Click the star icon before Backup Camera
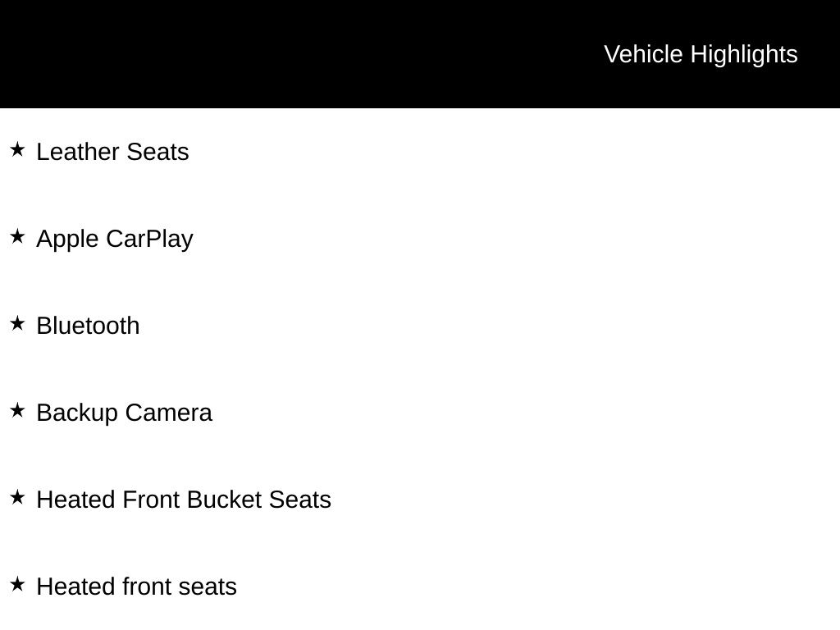Screen dimensions: 840x630 17,410
